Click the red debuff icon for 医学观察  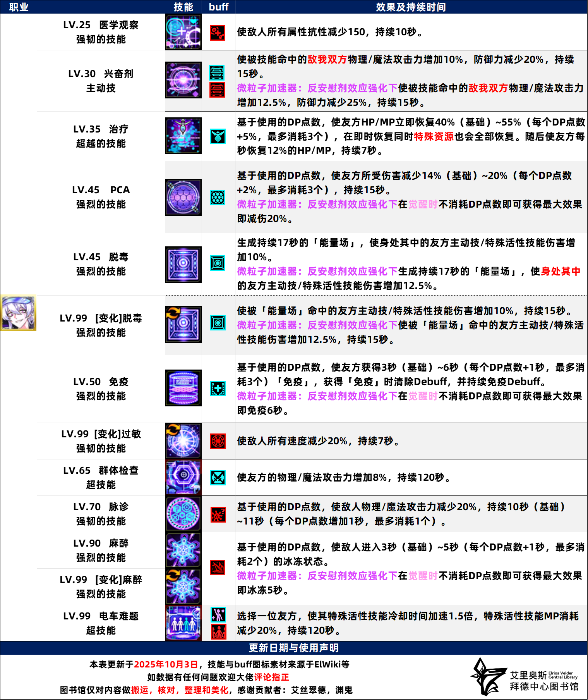coord(218,33)
